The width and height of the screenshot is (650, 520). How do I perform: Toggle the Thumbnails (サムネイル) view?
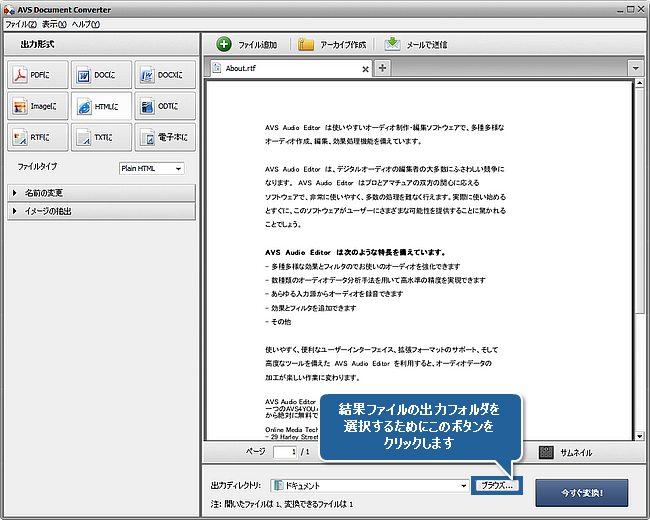pos(565,452)
